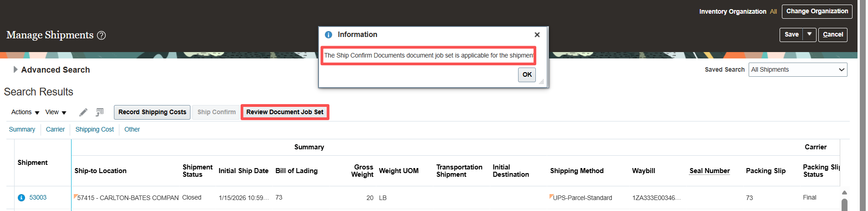Open Manage Shipments help icon
868x211 pixels.
[x=102, y=35]
